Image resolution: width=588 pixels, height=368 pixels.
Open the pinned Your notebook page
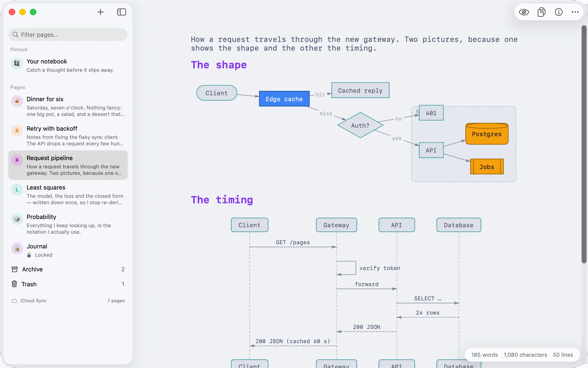pyautogui.click(x=68, y=66)
